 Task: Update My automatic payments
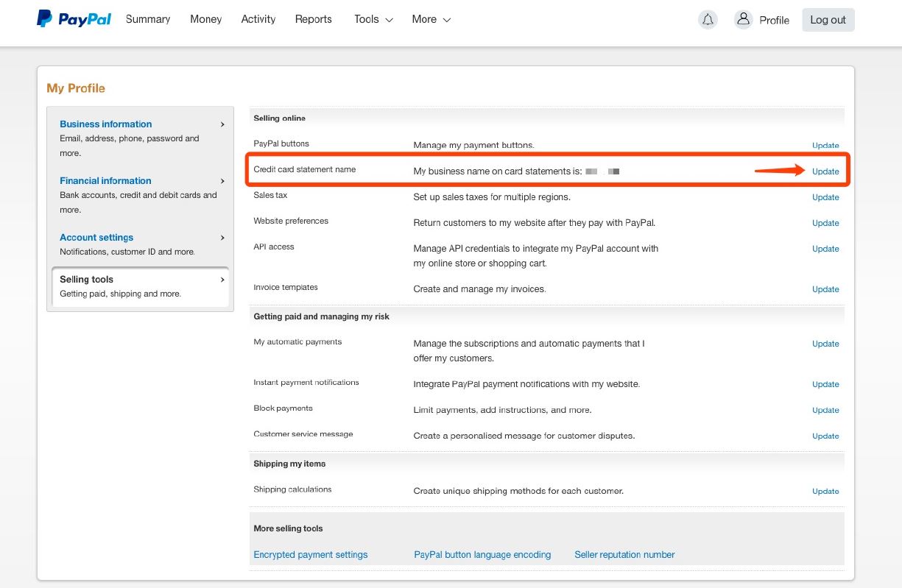click(x=825, y=344)
